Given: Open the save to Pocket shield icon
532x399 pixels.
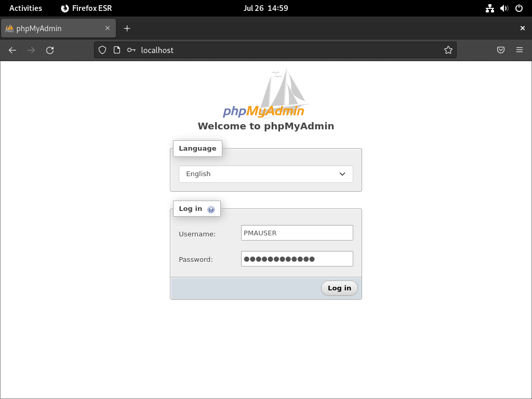Looking at the screenshot, I should [x=500, y=50].
